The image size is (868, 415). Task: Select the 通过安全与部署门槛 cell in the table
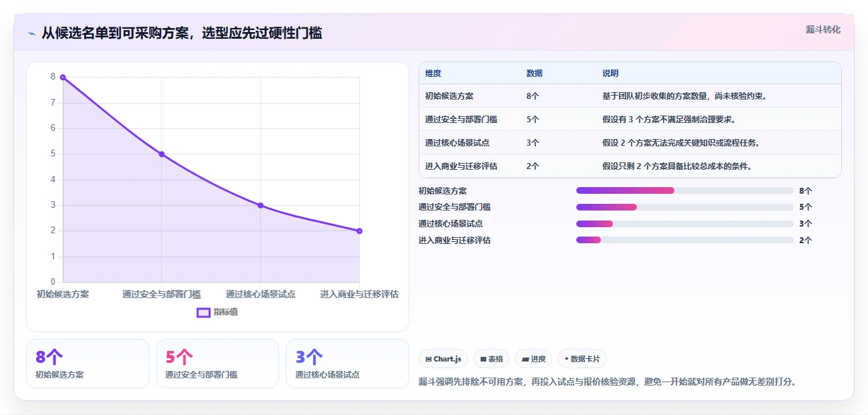click(461, 120)
